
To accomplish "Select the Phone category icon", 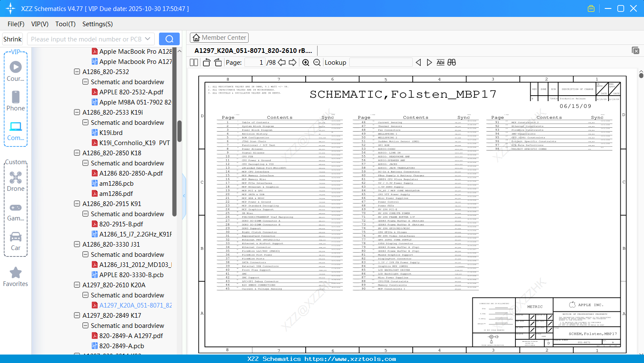I will coord(16,101).
